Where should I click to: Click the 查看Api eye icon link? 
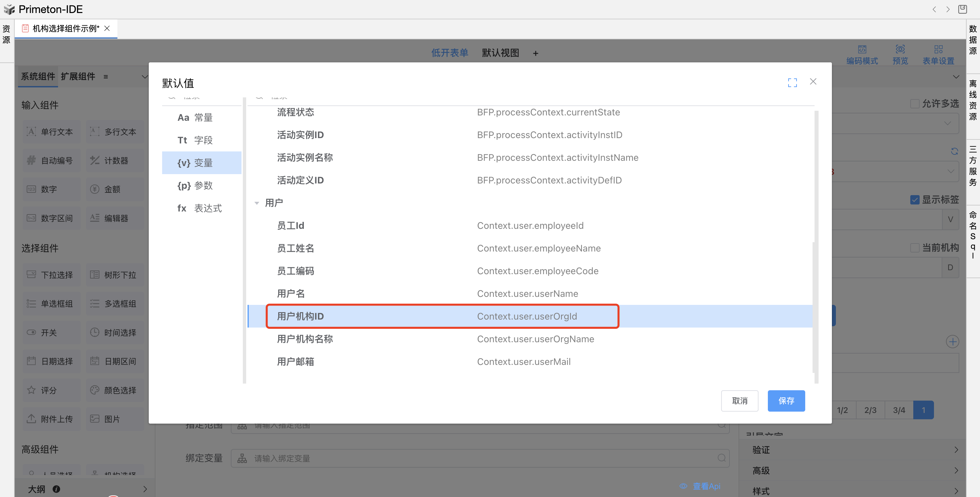[683, 486]
